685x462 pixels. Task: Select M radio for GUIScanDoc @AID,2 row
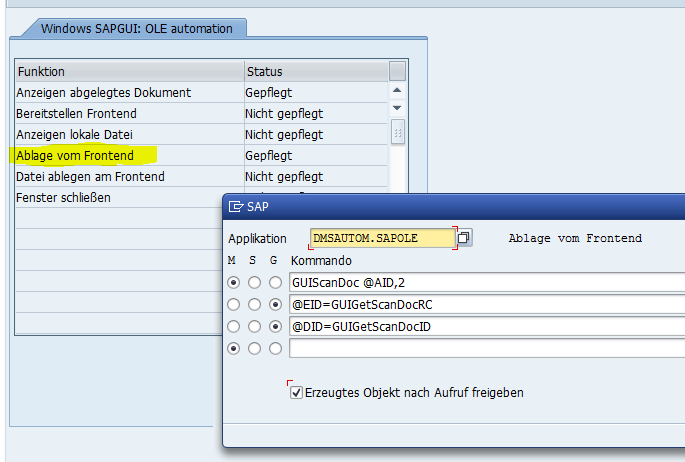pyautogui.click(x=234, y=283)
